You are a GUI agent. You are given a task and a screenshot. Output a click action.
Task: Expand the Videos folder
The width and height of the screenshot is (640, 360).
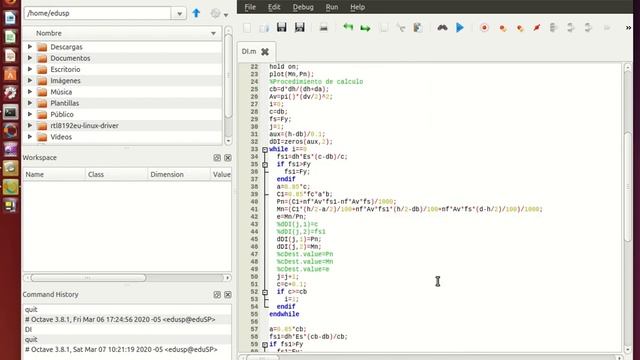(x=30, y=137)
